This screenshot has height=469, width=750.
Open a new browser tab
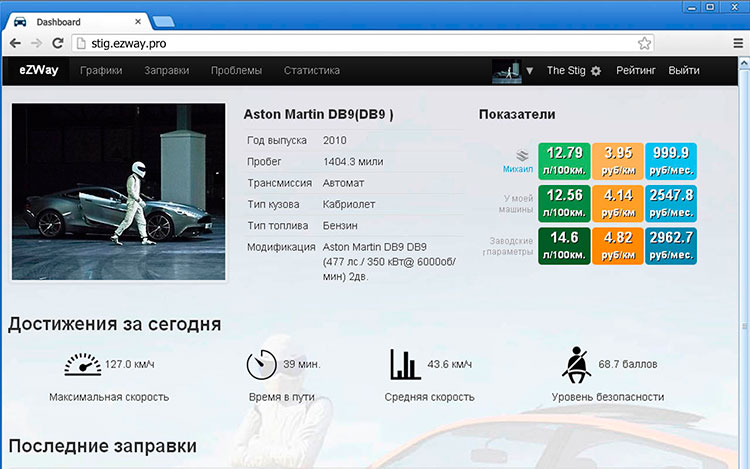163,22
